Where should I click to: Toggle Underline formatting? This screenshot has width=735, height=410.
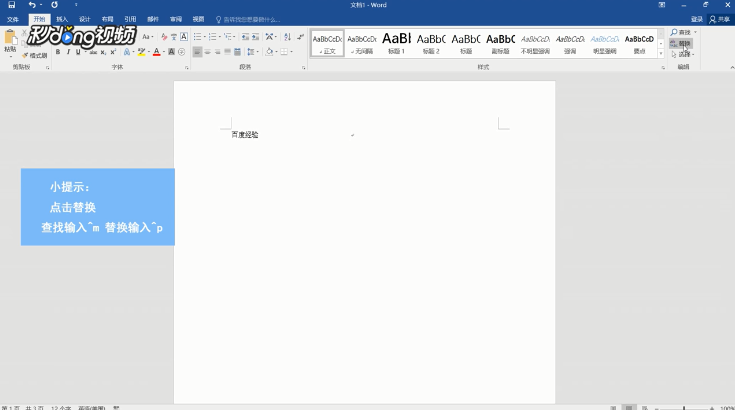point(78,52)
